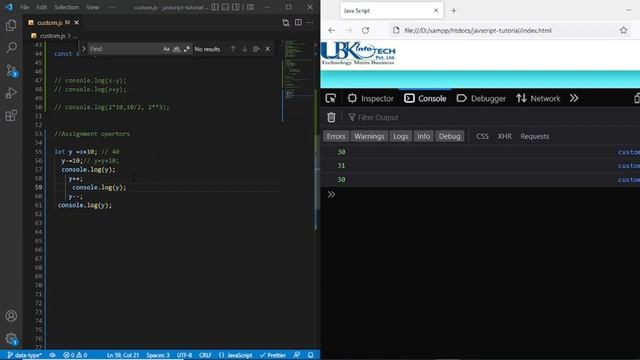Toggle the Warnings console filter

pyautogui.click(x=369, y=136)
